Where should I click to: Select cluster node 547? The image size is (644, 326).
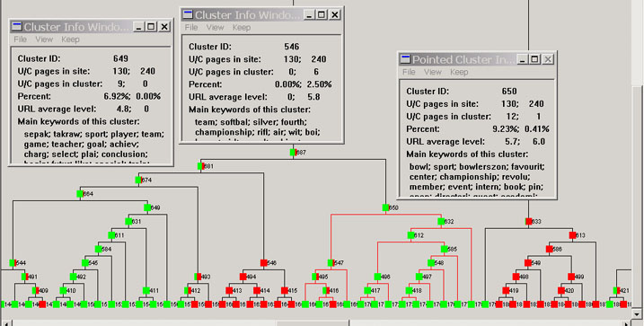coord(331,263)
